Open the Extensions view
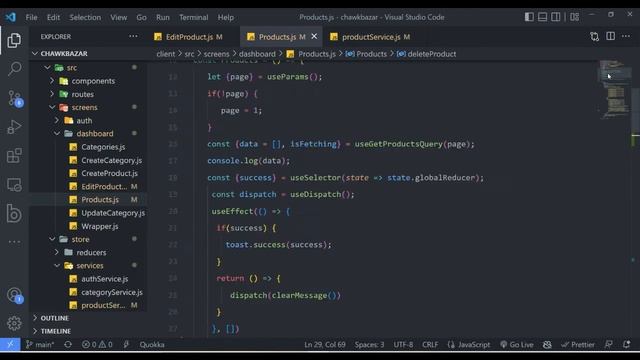 coord(14,156)
